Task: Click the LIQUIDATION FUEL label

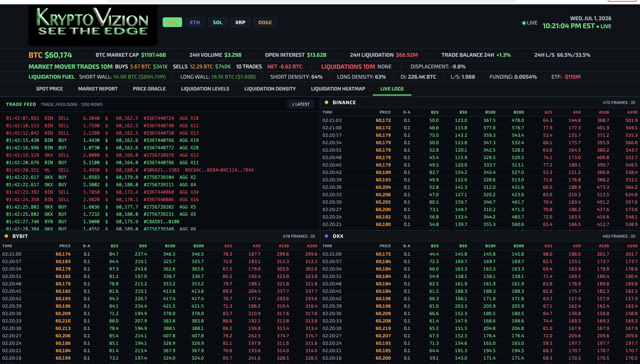Action: tap(51, 77)
